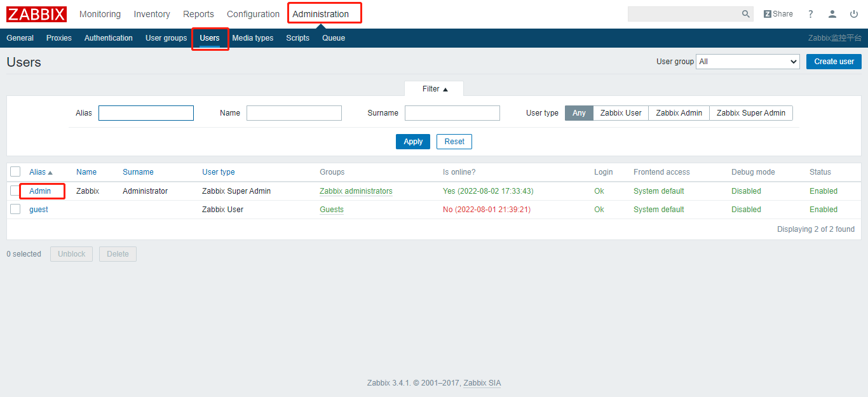Collapse the Filter panel tab
Screen dimensions: 868x397
[x=435, y=89]
